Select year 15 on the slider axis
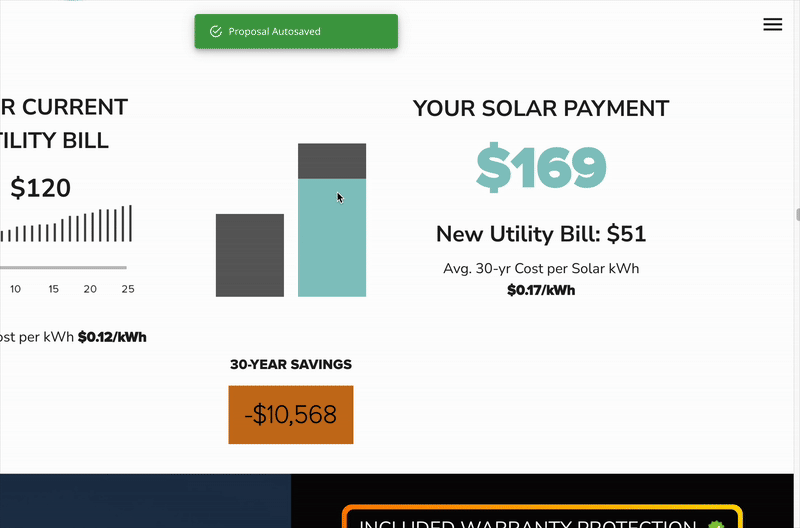The height and width of the screenshot is (528, 800). pyautogui.click(x=53, y=289)
